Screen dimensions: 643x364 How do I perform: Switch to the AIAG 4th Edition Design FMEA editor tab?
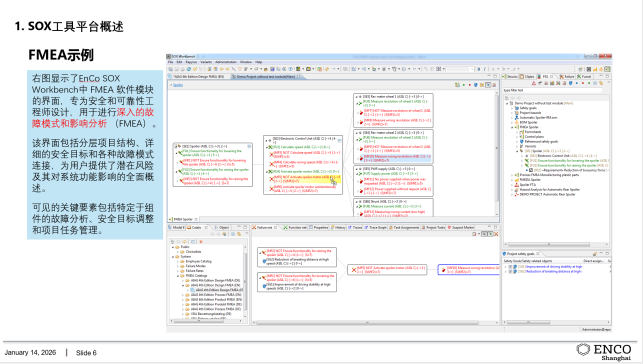[x=197, y=77]
